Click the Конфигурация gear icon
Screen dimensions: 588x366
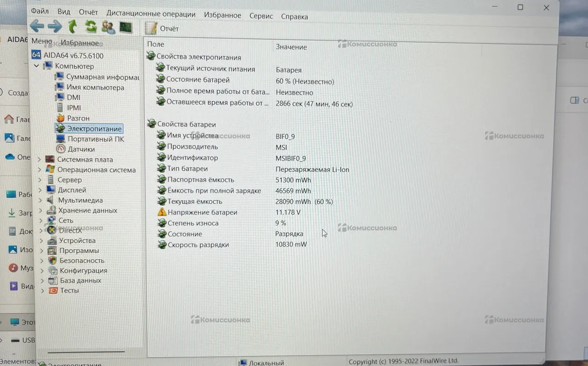pyautogui.click(x=52, y=270)
